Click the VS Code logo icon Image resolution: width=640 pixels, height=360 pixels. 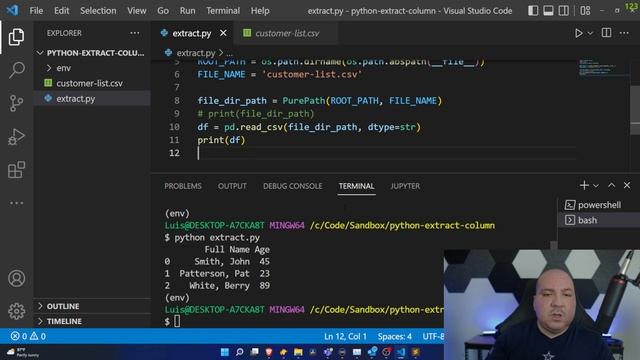tap(12, 10)
